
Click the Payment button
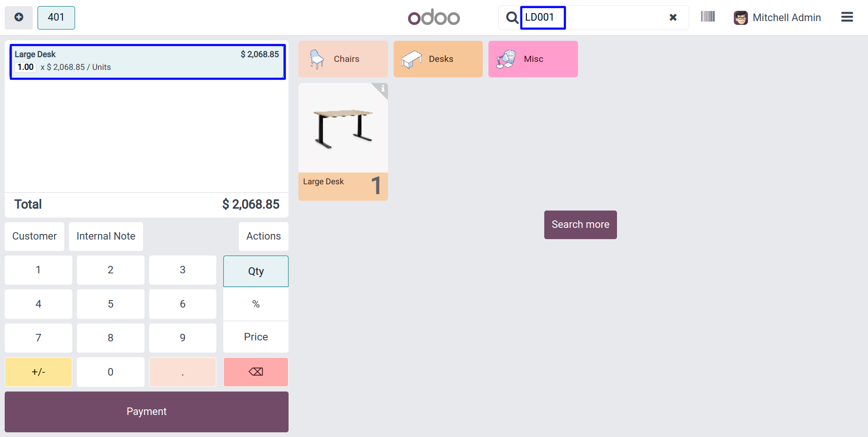point(146,412)
